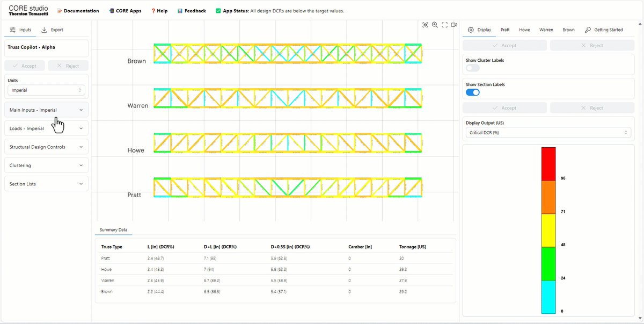Viewport: 644px width, 324px height.
Task: Click cyan legend color block
Action: coord(548,297)
